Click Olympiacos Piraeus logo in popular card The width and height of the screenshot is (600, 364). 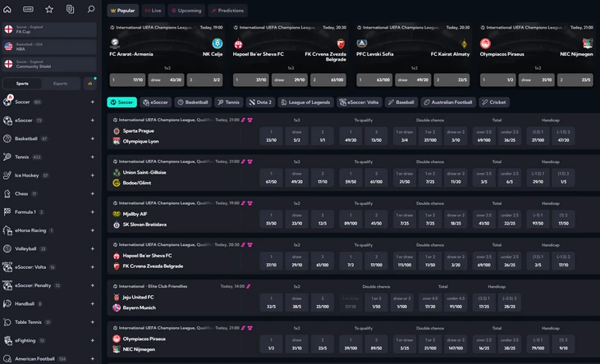(485, 43)
